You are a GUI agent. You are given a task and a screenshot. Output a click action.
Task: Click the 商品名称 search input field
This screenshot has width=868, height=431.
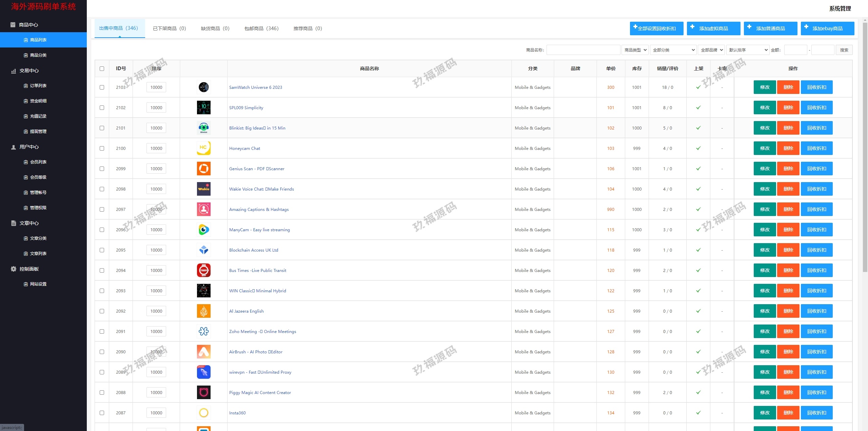(583, 50)
